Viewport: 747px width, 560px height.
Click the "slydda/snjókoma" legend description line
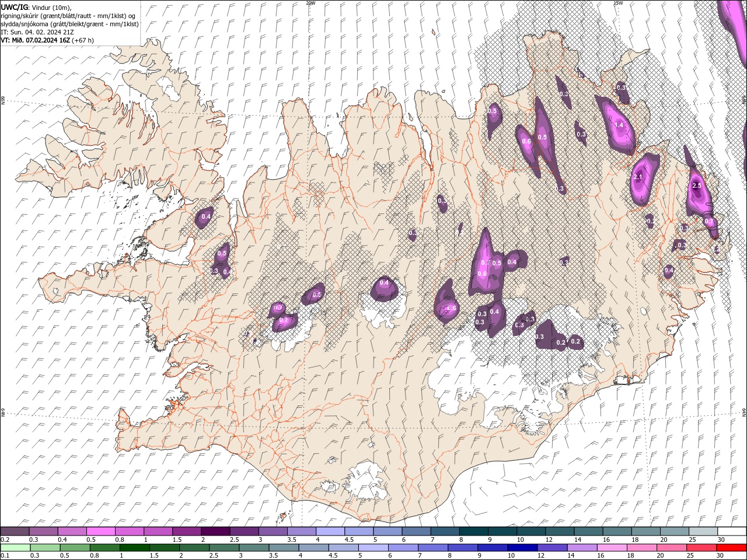[x=70, y=24]
